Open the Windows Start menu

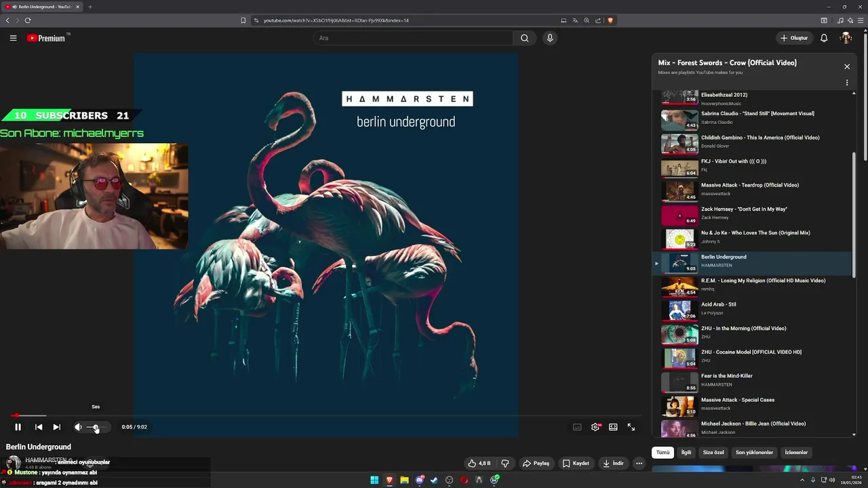374,480
